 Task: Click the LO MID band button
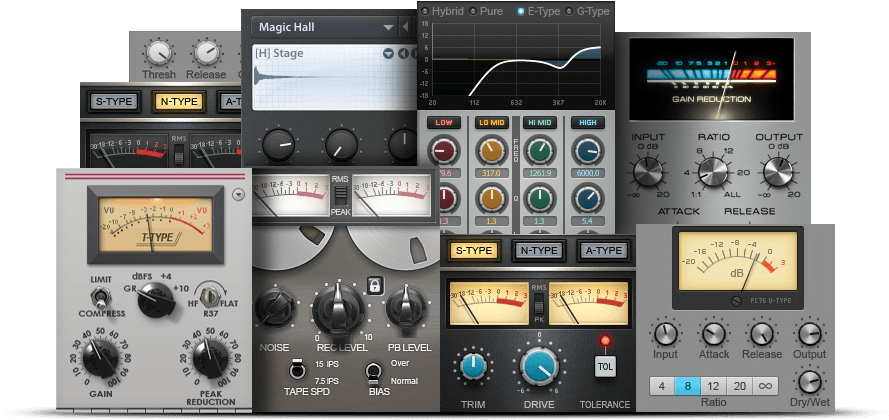point(491,123)
